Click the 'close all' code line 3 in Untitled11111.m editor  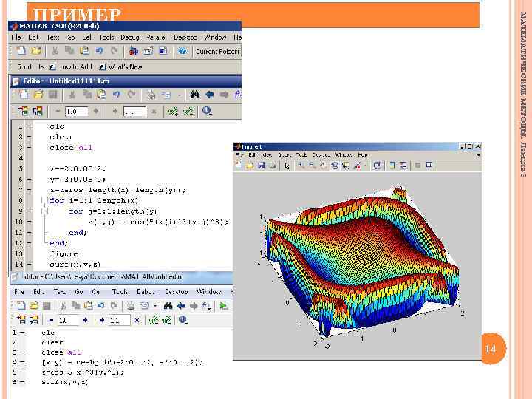coord(71,148)
